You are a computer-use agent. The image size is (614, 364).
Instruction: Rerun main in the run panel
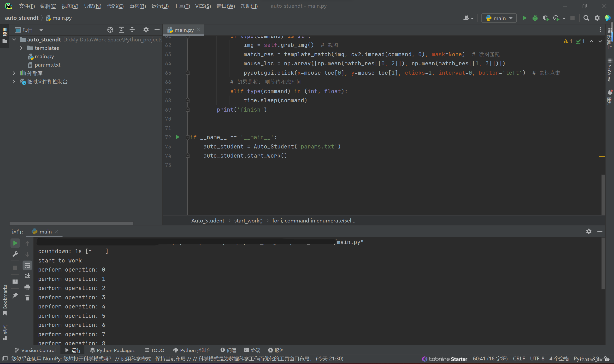coord(15,243)
